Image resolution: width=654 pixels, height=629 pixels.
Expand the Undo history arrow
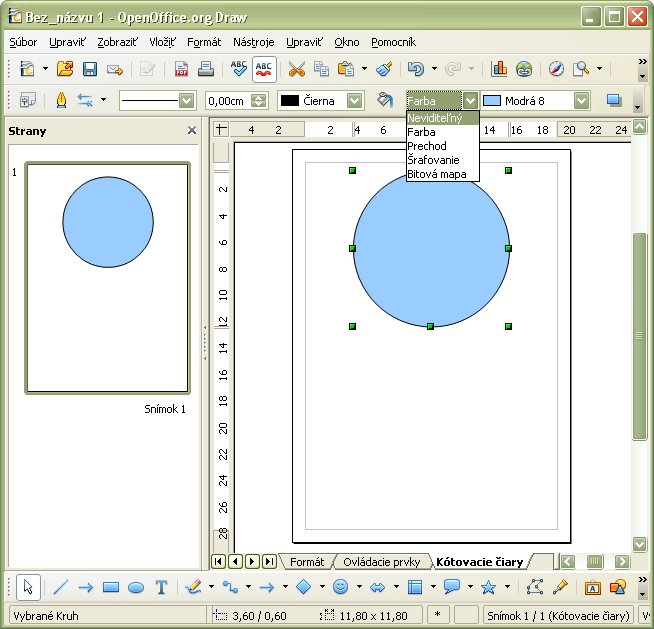434,69
